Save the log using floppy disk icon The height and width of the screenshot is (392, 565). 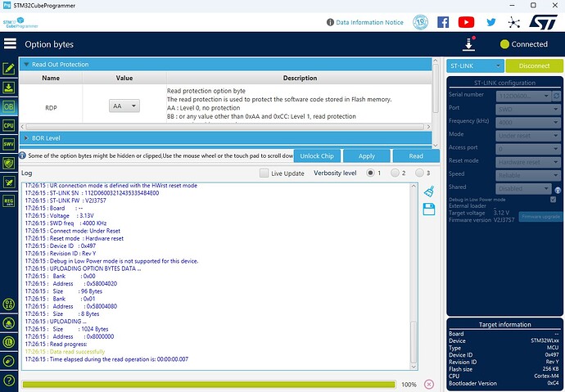pyautogui.click(x=429, y=210)
